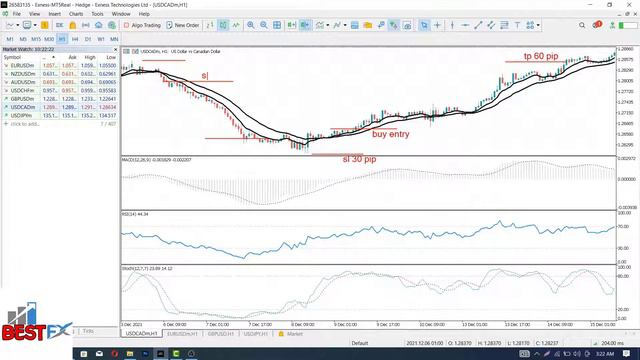Click the clock in Windows system tray

click(605, 354)
